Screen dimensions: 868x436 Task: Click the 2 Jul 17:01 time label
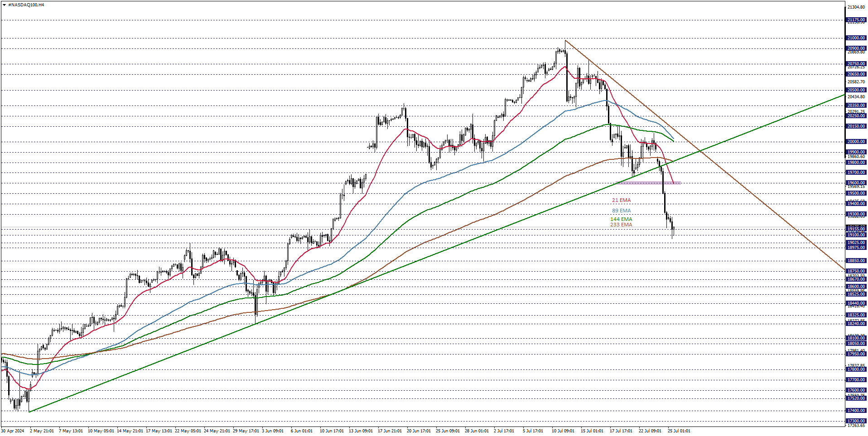(504, 431)
